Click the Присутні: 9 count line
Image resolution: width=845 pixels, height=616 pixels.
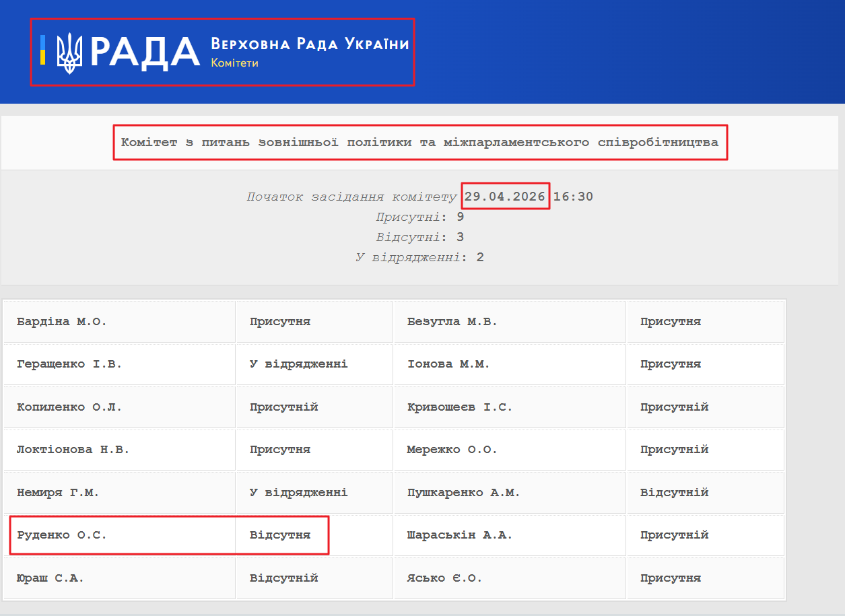tap(420, 217)
